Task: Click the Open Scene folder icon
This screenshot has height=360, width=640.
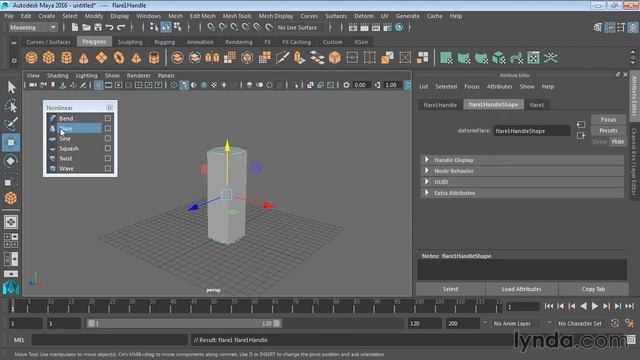Action: 86,27
